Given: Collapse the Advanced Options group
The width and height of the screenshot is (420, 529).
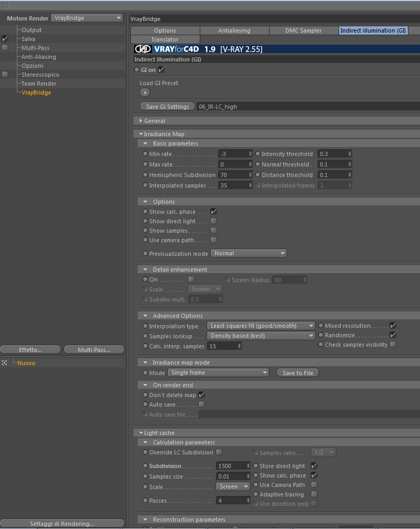Looking at the screenshot, I should click(x=146, y=316).
